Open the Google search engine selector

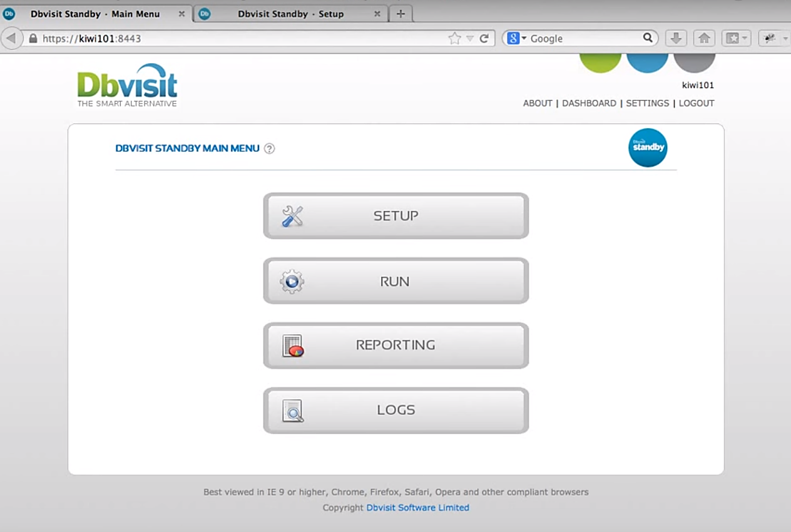pos(517,38)
